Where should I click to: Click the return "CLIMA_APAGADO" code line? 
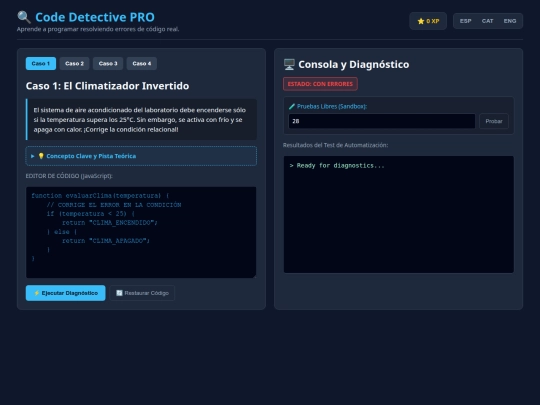(106, 241)
